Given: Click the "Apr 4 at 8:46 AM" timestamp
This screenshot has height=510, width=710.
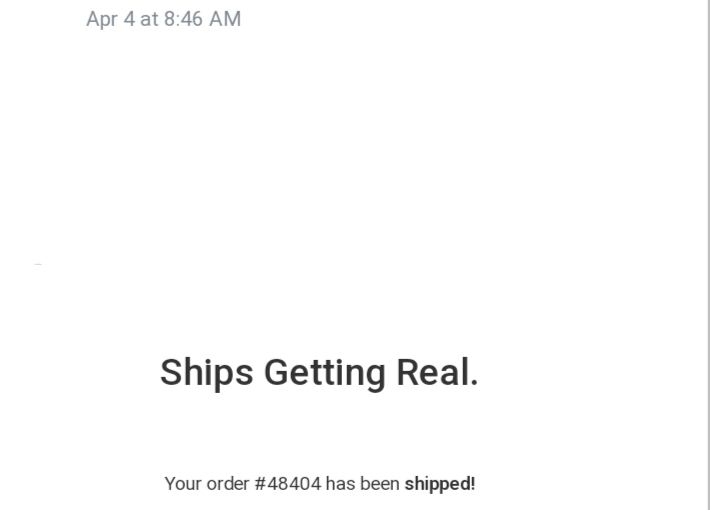Looking at the screenshot, I should 163,19.
